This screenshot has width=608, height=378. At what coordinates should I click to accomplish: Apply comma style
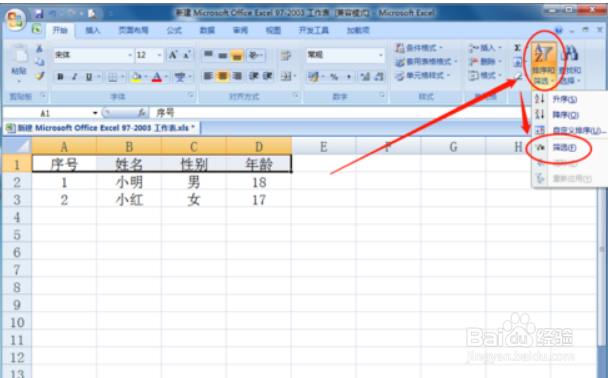349,77
